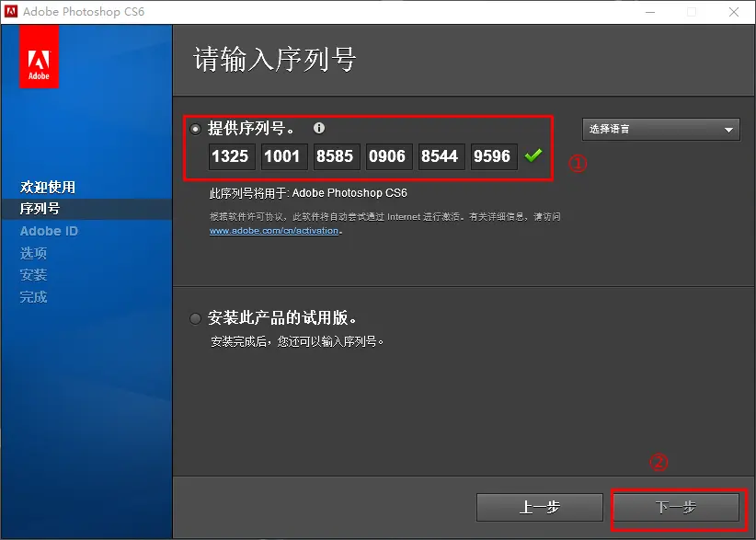Close the Adobe Photoshop CS6 installer window
Image resolution: width=756 pixels, height=540 pixels.
tap(734, 12)
